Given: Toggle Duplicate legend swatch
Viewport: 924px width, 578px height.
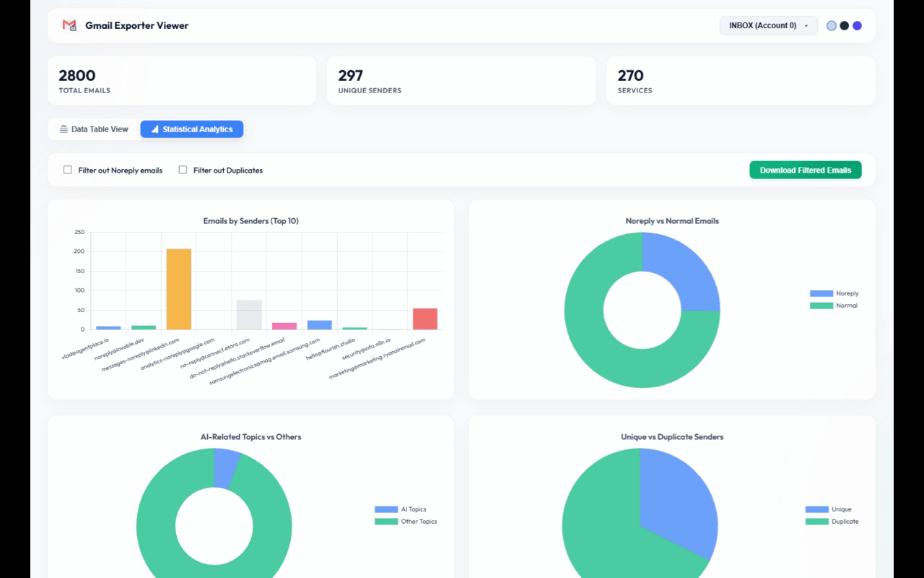Looking at the screenshot, I should [x=817, y=522].
